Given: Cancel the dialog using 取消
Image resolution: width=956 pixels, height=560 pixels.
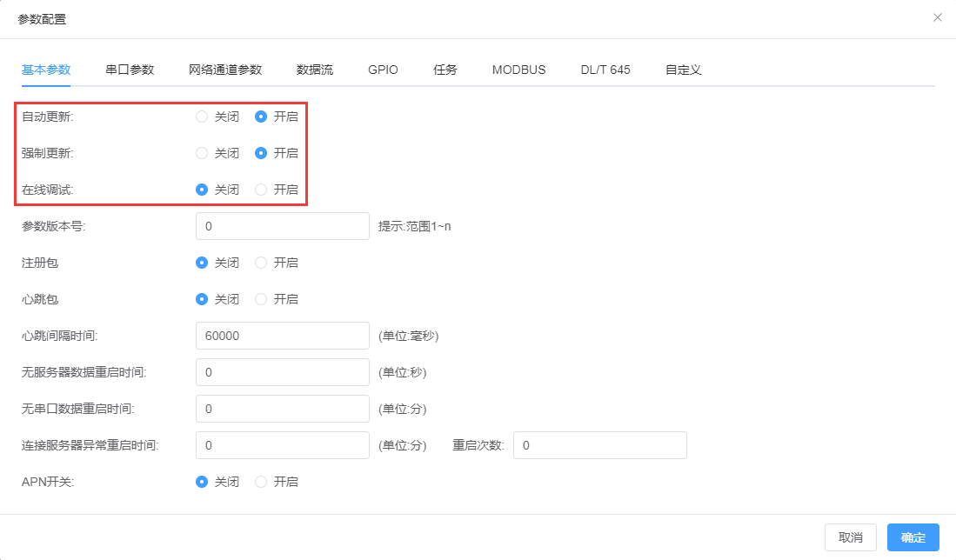Looking at the screenshot, I should tap(850, 537).
